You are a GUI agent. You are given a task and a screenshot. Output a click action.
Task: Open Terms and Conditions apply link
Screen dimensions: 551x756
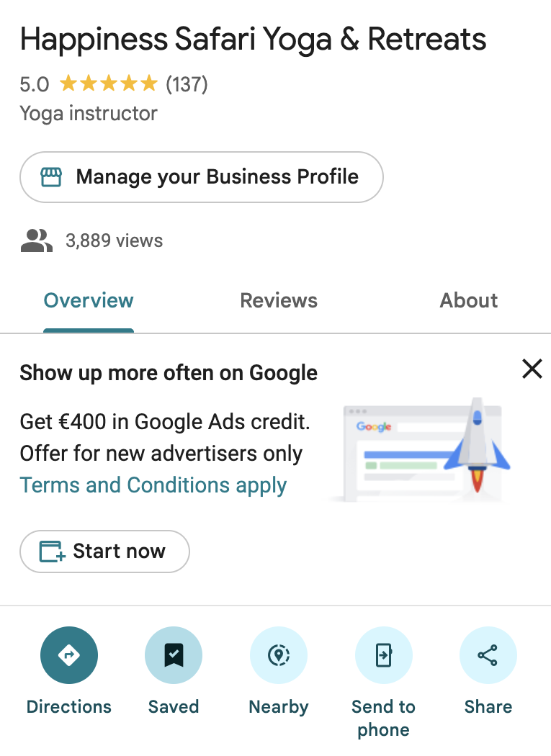coord(153,485)
